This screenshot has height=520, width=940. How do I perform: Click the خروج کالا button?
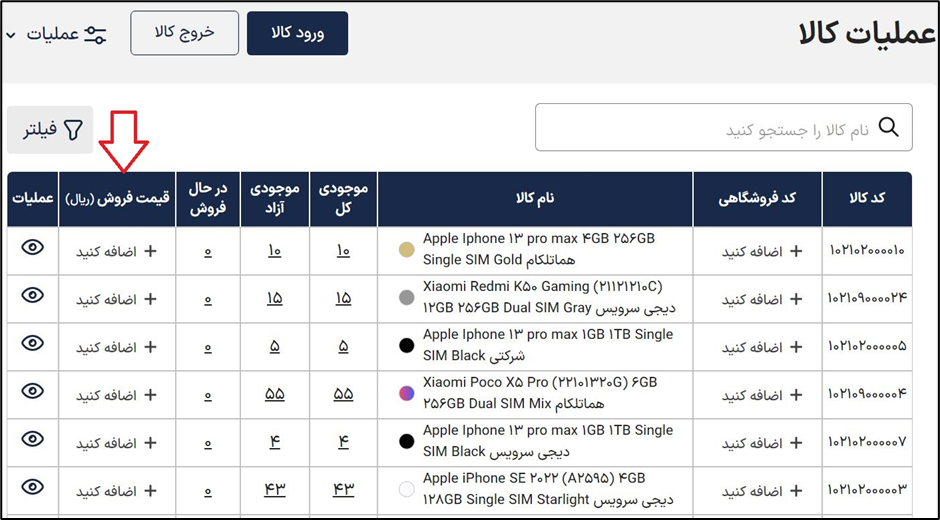pos(185,33)
